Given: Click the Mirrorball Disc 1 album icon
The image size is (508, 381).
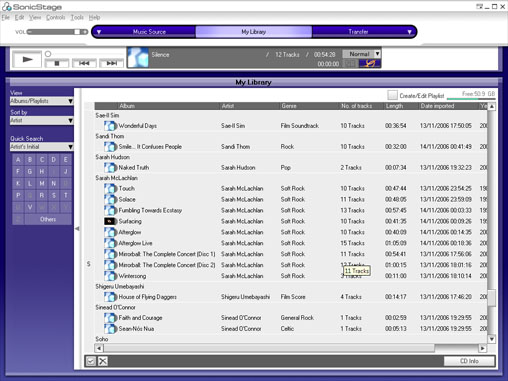Looking at the screenshot, I should 110,254.
